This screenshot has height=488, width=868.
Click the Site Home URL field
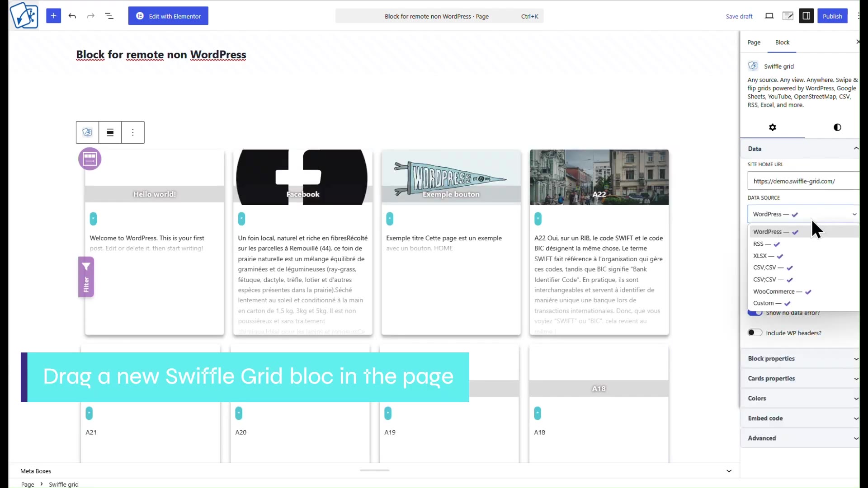coord(803,181)
